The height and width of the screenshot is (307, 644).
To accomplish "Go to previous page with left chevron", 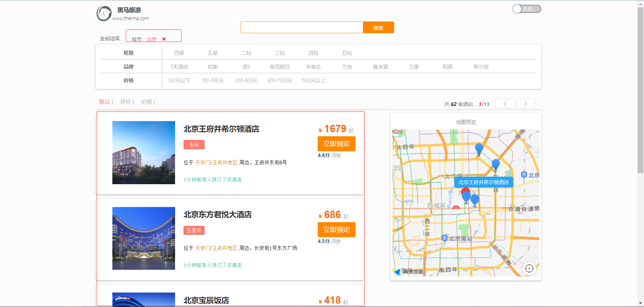I will 504,103.
